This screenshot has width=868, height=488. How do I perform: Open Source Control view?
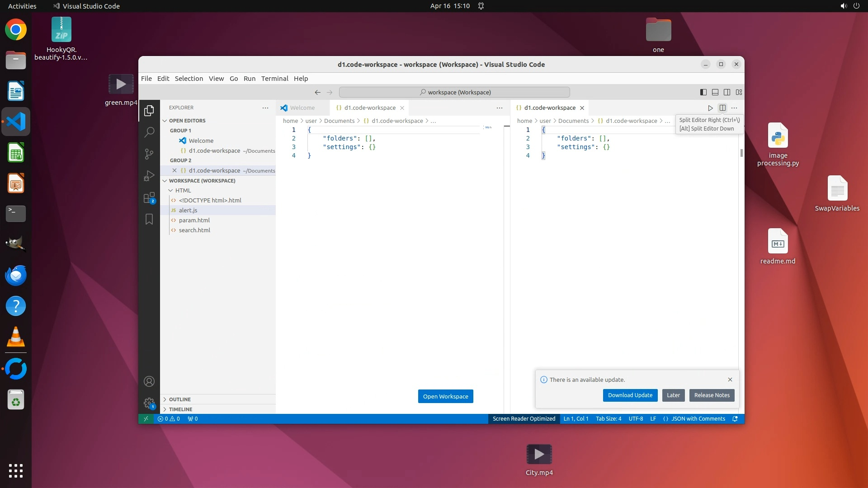(x=149, y=154)
